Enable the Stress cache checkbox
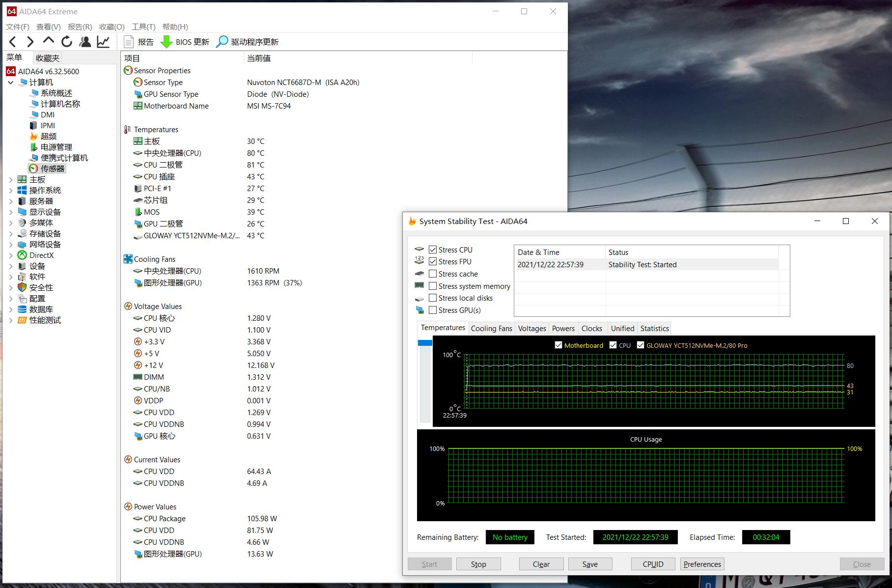This screenshot has width=892, height=588. [433, 274]
